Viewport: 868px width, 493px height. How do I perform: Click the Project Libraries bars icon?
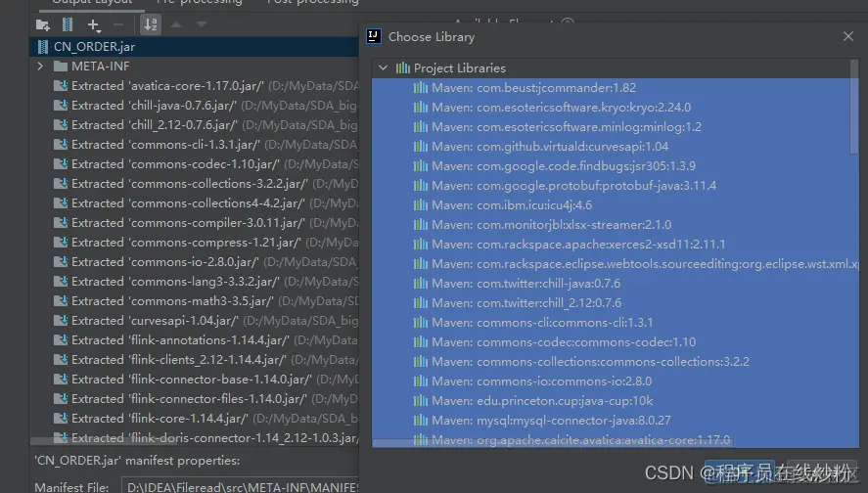403,68
